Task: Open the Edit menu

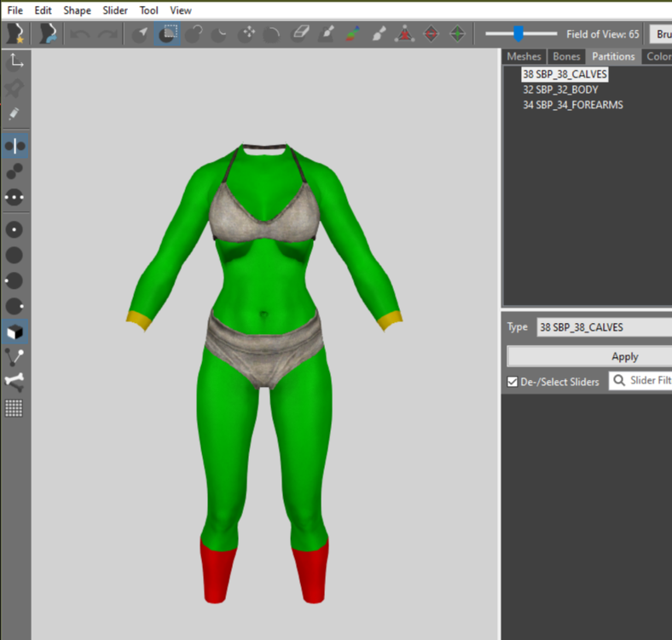Action: (x=43, y=10)
